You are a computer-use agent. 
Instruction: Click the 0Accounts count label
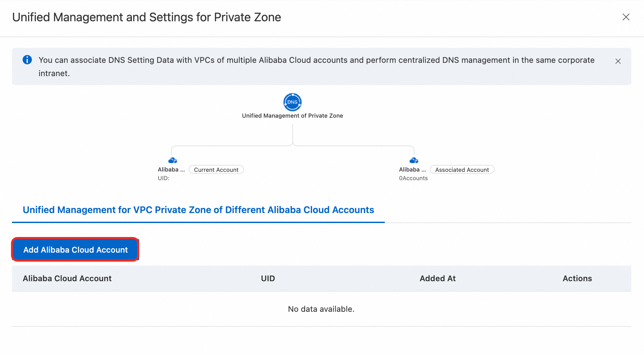(413, 178)
